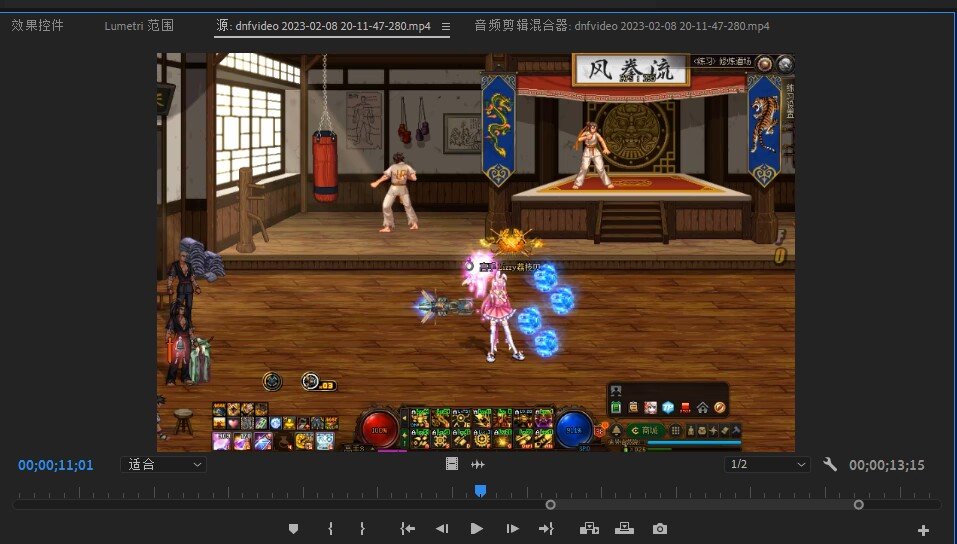957x544 pixels.
Task: Click the Play button
Action: pyautogui.click(x=477, y=529)
